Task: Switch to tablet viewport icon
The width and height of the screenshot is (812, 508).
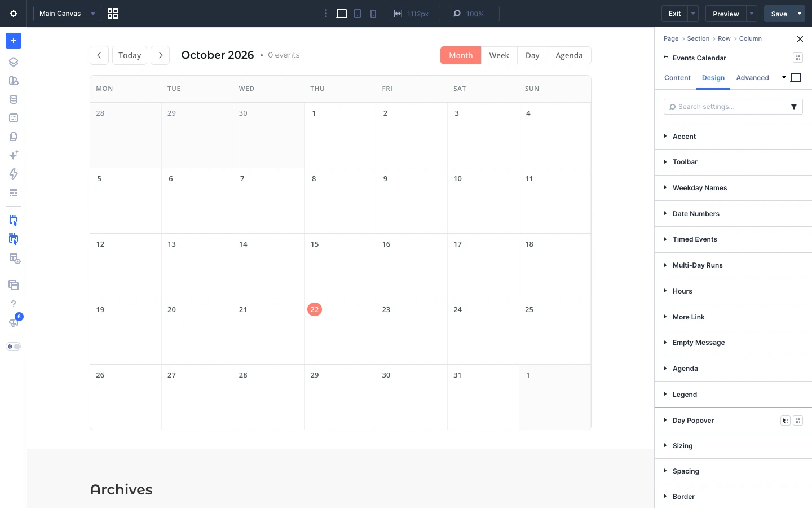Action: tap(358, 14)
